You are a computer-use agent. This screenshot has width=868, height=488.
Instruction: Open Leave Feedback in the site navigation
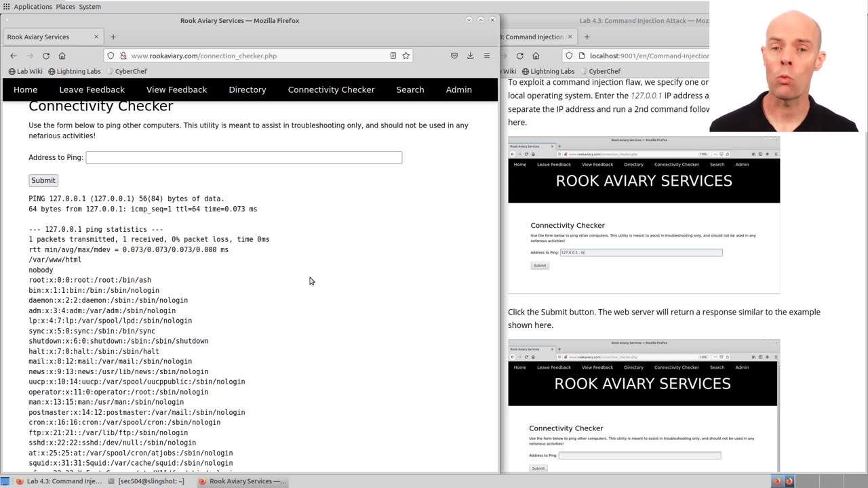tap(92, 89)
